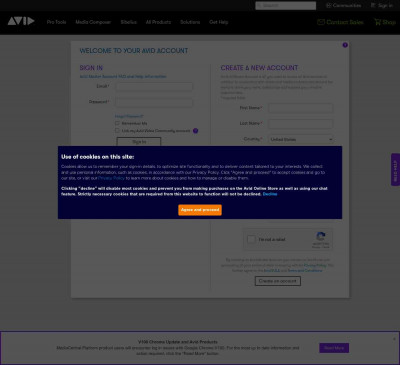400x365 pixels.
Task: Click Agree and proceed button
Action: (x=200, y=210)
